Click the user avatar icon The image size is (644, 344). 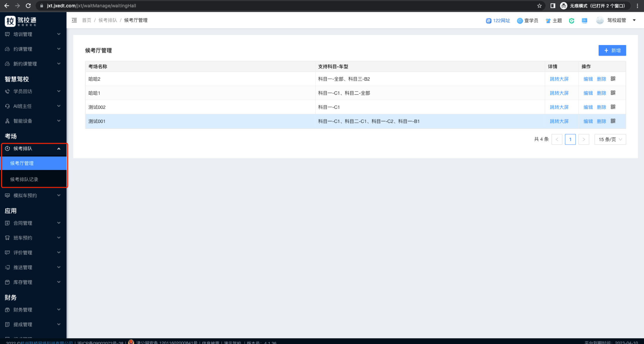600,20
